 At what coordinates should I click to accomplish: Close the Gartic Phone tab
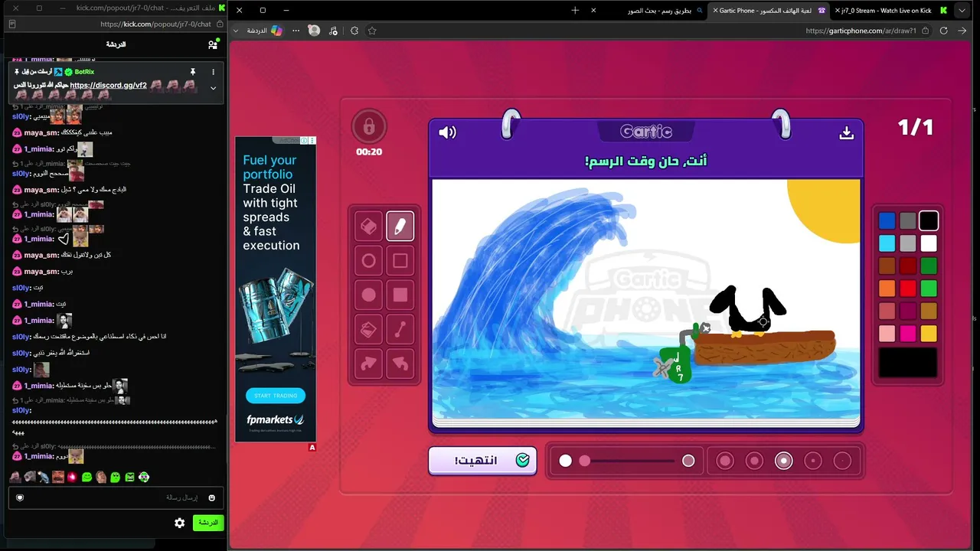pyautogui.click(x=715, y=10)
